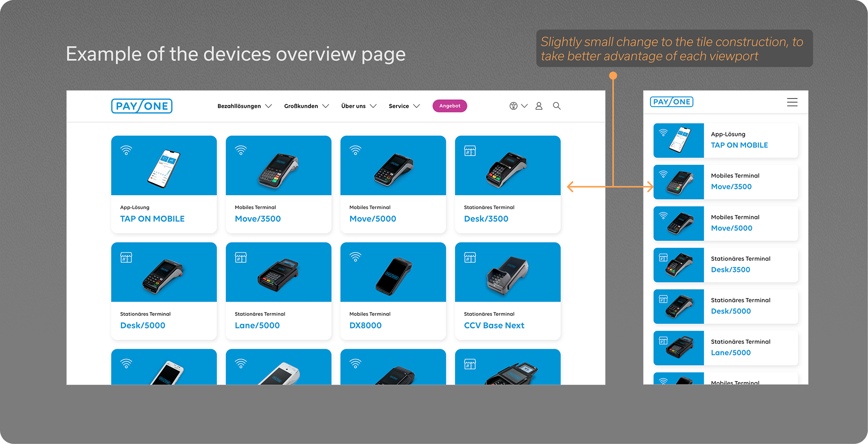This screenshot has height=444, width=868.
Task: Expand the language dropdown chevron
Action: 524,106
